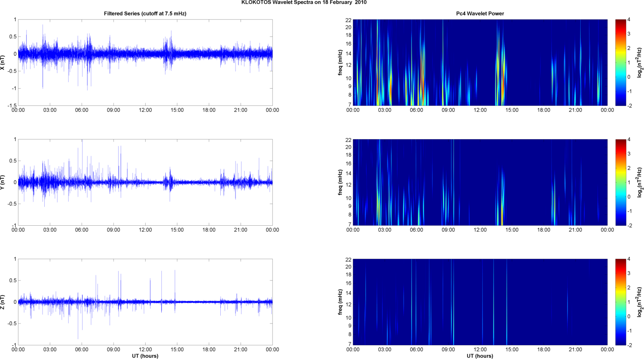Image resolution: width=644 pixels, height=359 pixels.
Task: Pick the middle spectrogram's colorbar
Action: click(x=620, y=182)
